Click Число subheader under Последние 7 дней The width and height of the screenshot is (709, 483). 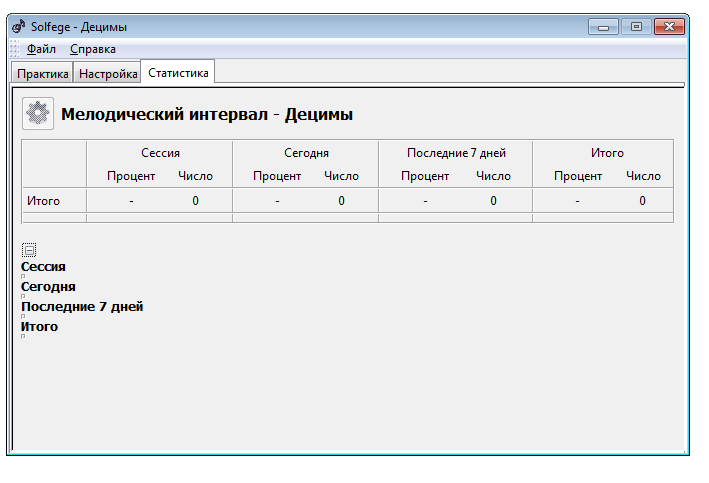point(493,176)
